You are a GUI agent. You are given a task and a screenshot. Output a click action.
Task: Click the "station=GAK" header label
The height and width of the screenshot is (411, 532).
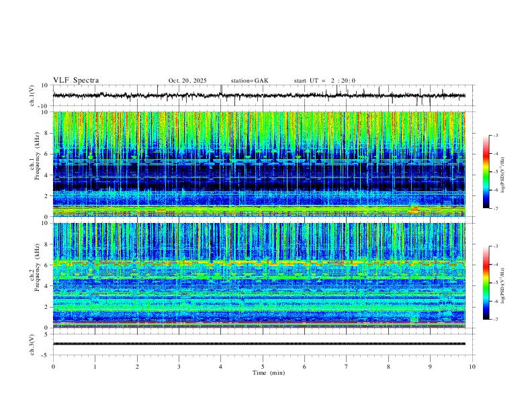[x=249, y=81]
